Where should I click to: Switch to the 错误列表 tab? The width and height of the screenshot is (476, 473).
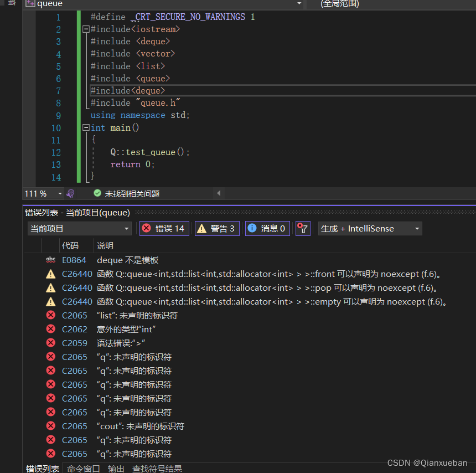43,469
